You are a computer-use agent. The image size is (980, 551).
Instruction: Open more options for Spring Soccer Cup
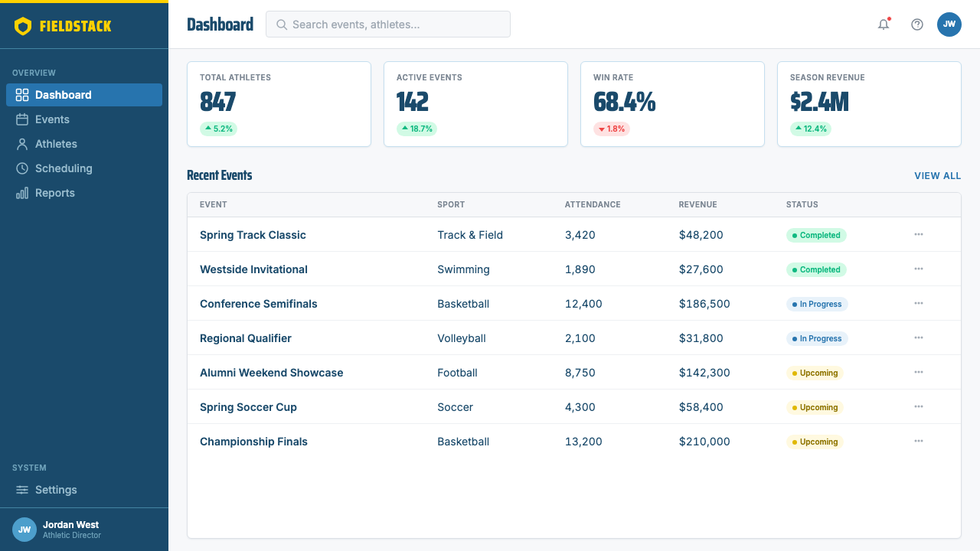(919, 406)
